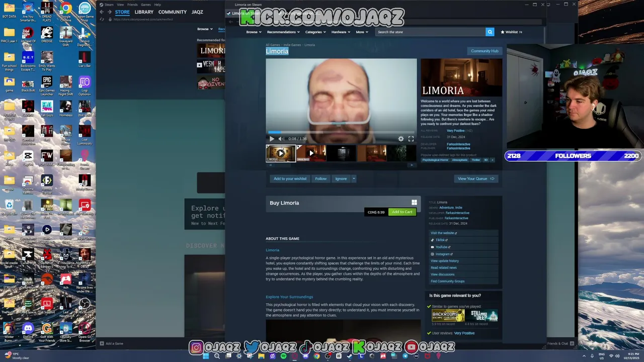This screenshot has width=644, height=362.
Task: Open the Windows Start button
Action: click(x=206, y=356)
